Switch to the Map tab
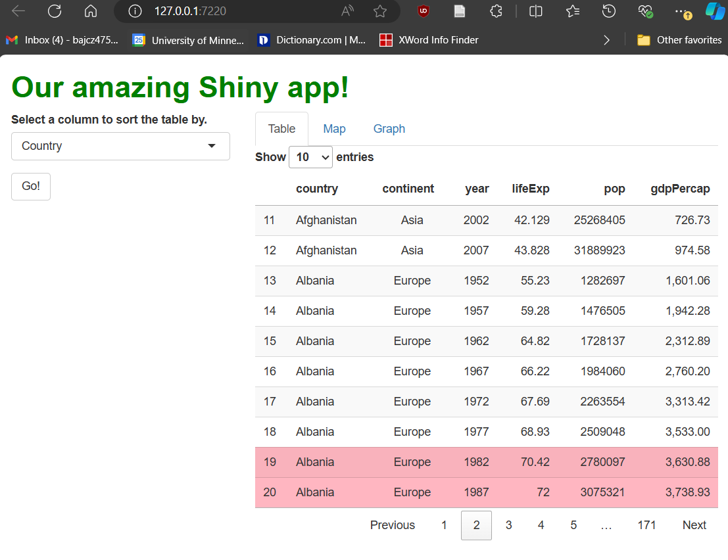Screen dimensions: 728x560 tap(334, 128)
